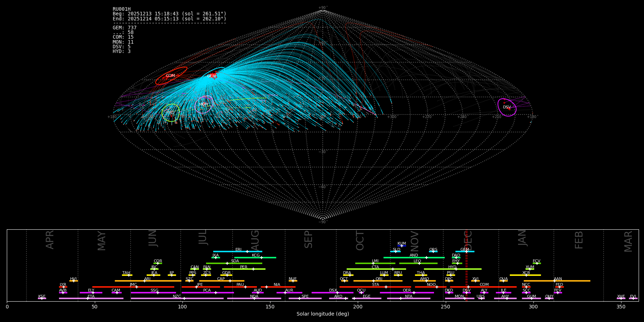
Task: Click the -60 declination grid label
Action: pyautogui.click(x=323, y=187)
